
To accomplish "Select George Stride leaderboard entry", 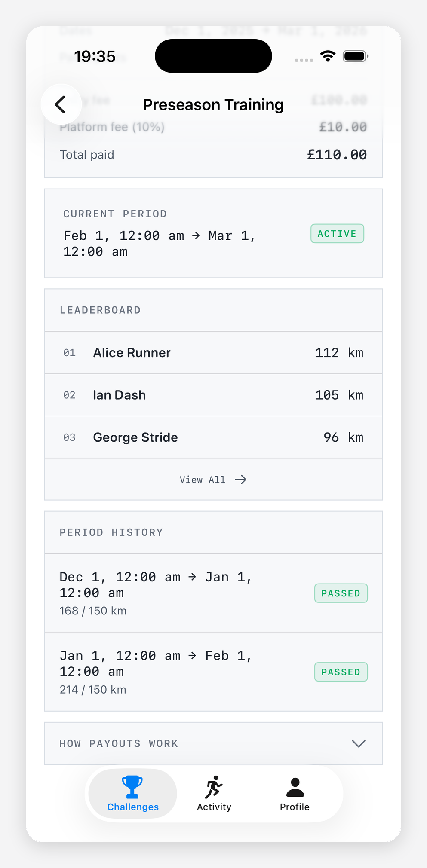I will pyautogui.click(x=213, y=437).
